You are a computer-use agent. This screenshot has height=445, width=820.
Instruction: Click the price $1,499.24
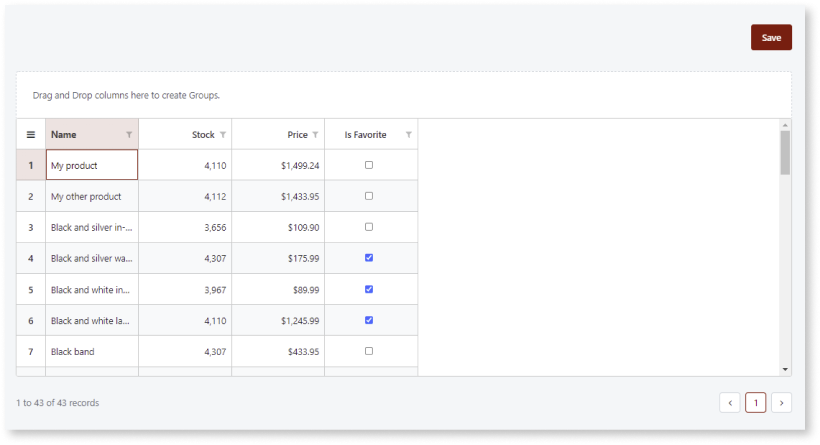(300, 166)
